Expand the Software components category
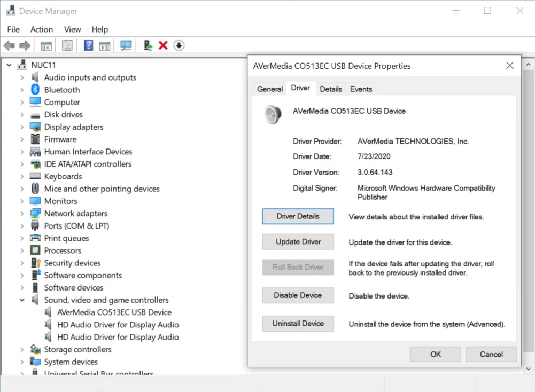The image size is (535, 392). pyautogui.click(x=22, y=275)
